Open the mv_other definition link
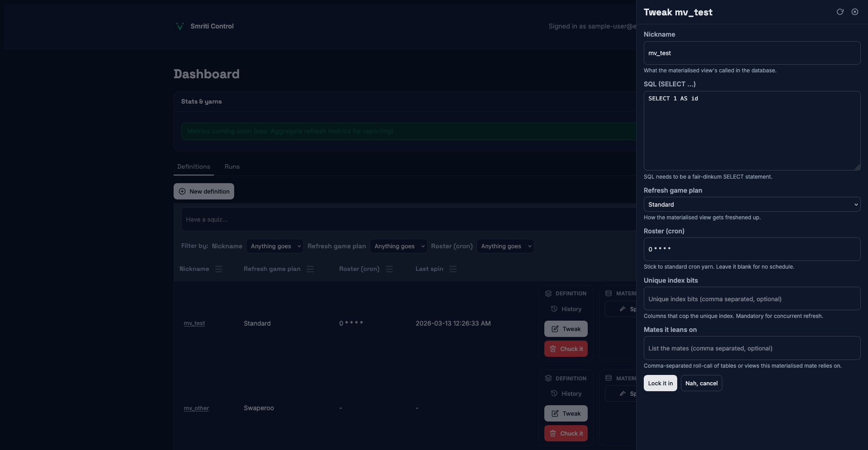The image size is (868, 450). tap(196, 408)
